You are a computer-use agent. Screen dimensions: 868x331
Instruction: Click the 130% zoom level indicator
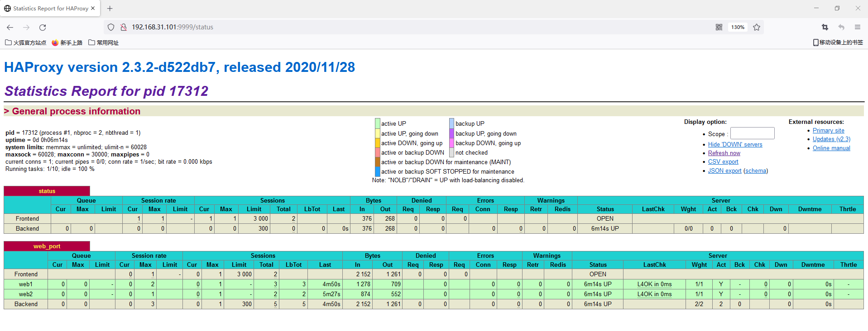(x=738, y=27)
